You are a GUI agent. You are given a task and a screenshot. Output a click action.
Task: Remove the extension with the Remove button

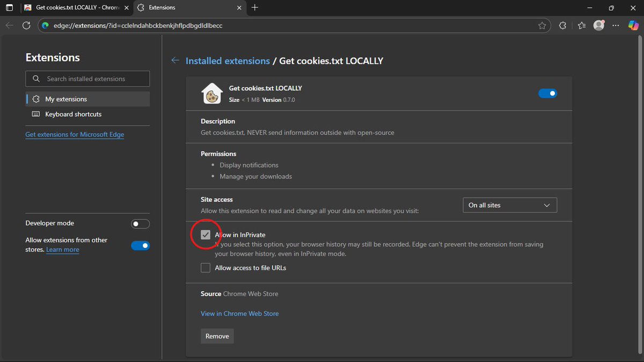[217, 336]
